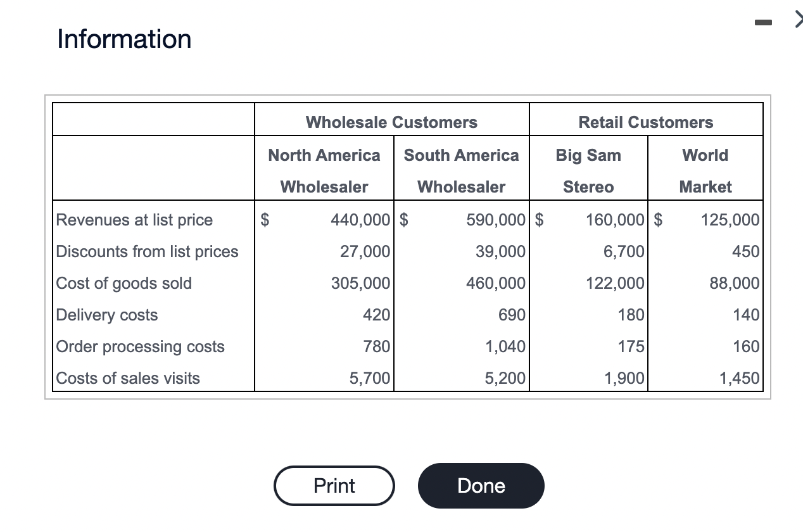The height and width of the screenshot is (532, 803).
Task: Select the Big Sam Stereo column heading
Action: (x=588, y=171)
